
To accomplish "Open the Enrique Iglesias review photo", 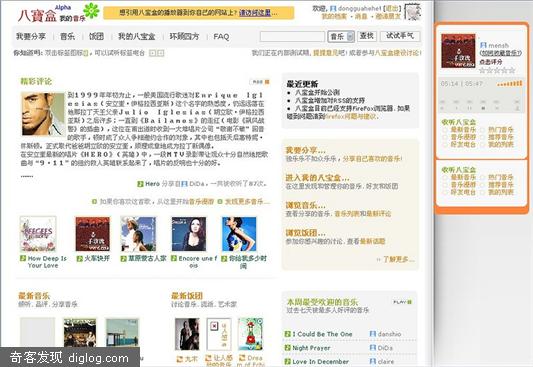I will click(43, 114).
